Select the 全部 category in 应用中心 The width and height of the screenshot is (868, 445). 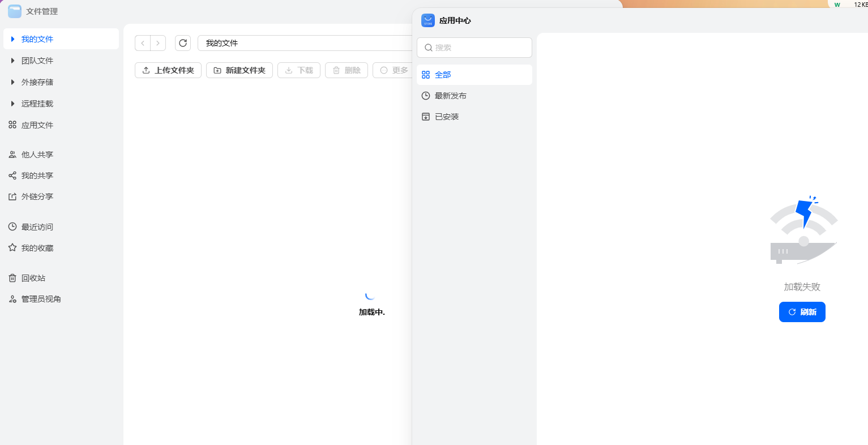[474, 75]
